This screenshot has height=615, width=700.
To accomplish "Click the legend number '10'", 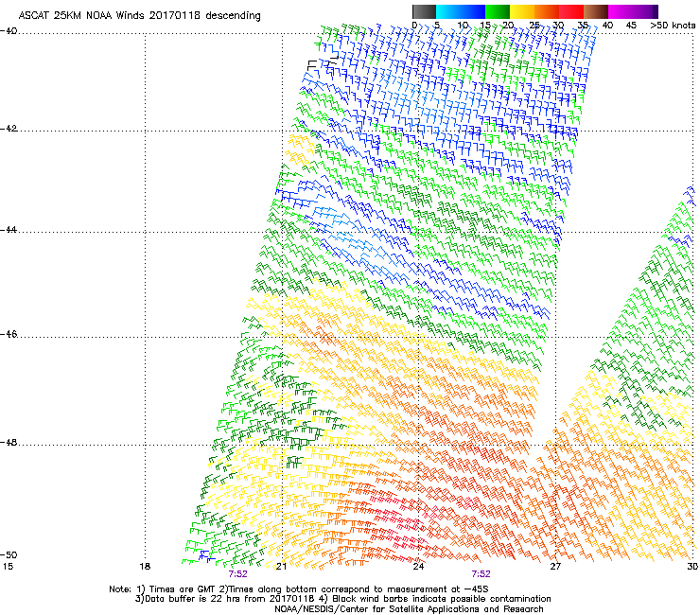I will tap(463, 26).
